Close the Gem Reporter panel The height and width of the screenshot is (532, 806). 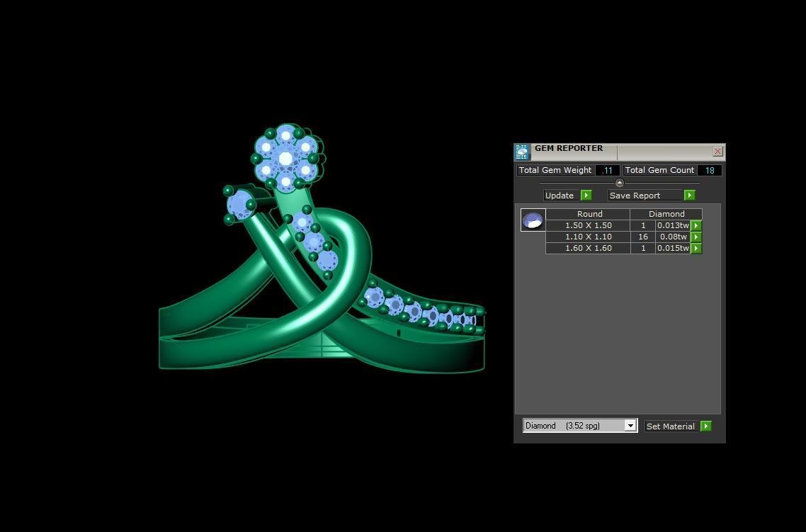point(717,151)
